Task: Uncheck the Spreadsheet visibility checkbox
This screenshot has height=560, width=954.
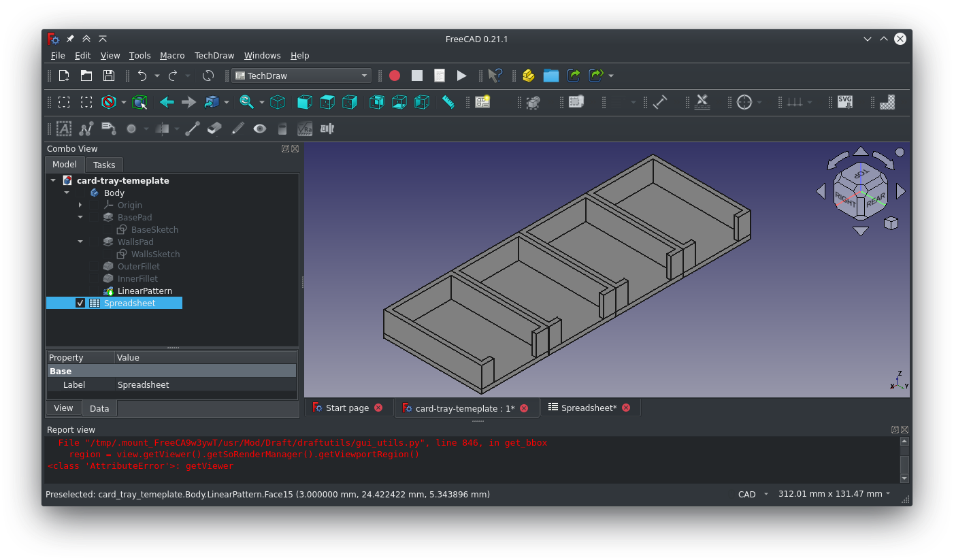Action: (80, 303)
